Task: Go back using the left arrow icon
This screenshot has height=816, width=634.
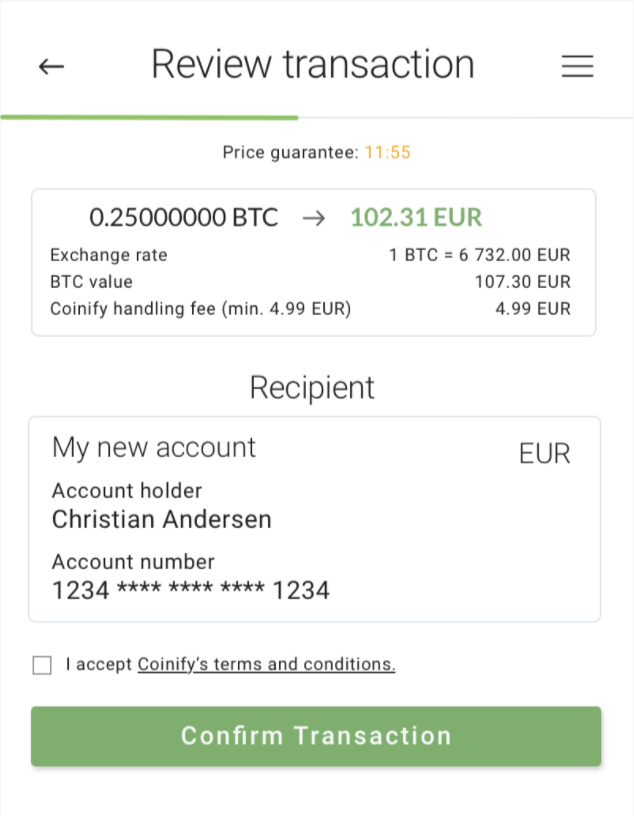Action: coord(51,67)
